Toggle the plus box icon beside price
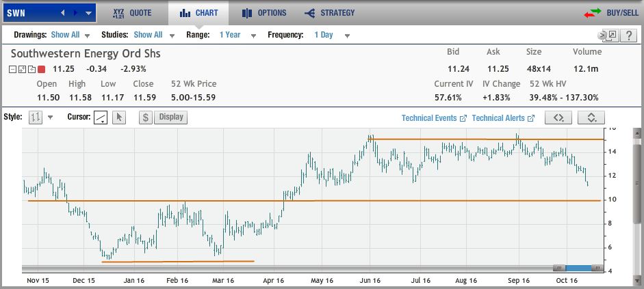This screenshot has width=644, height=289. click(x=31, y=69)
